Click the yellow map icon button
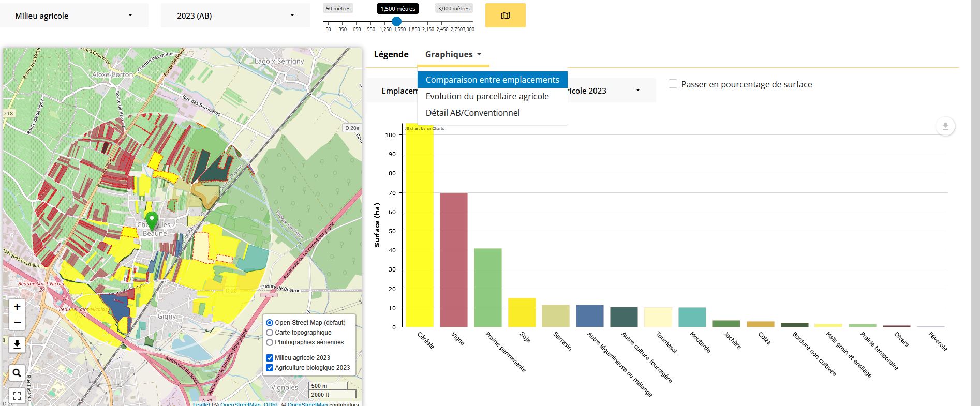Image resolution: width=980 pixels, height=406 pixels. 505,16
